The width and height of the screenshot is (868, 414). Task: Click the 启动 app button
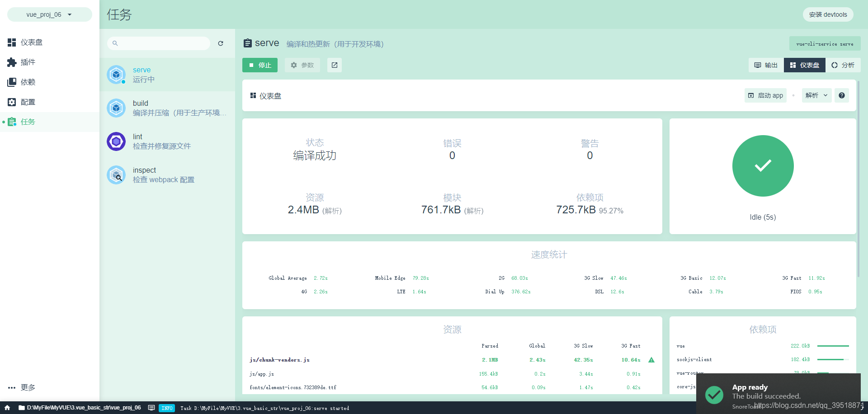click(765, 95)
